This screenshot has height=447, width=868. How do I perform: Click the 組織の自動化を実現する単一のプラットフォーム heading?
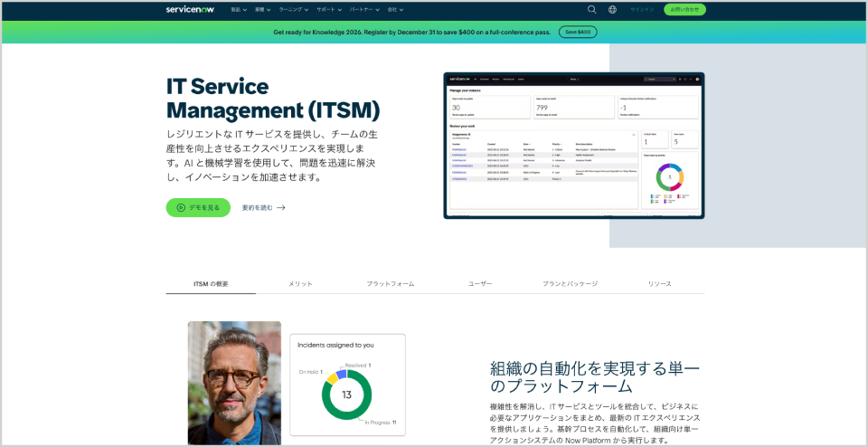(595, 376)
